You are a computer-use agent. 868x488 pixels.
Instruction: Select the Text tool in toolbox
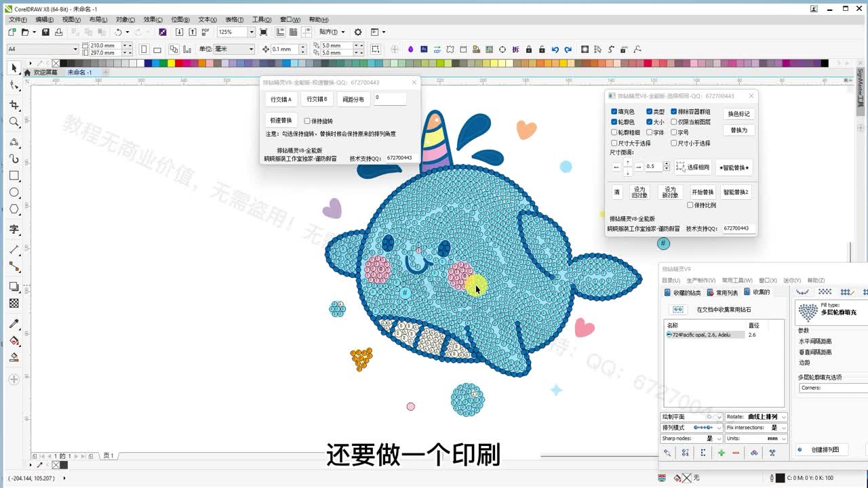click(x=14, y=230)
